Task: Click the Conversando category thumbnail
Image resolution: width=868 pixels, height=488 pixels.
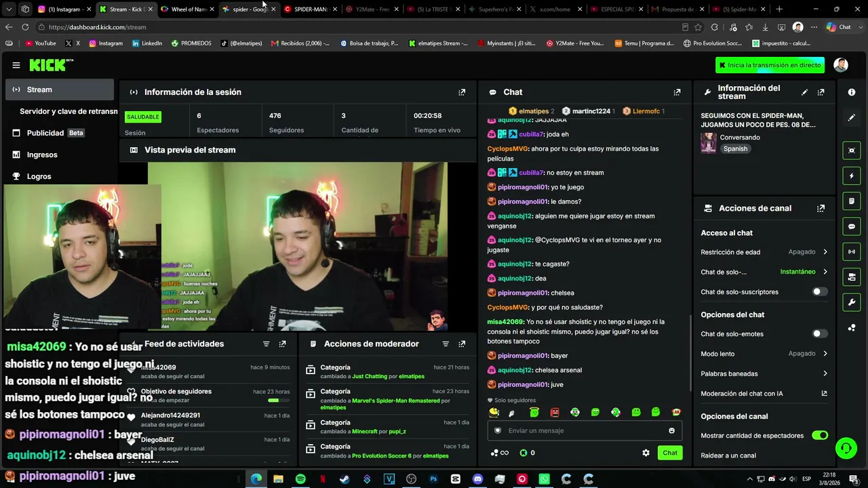Action: (x=709, y=142)
